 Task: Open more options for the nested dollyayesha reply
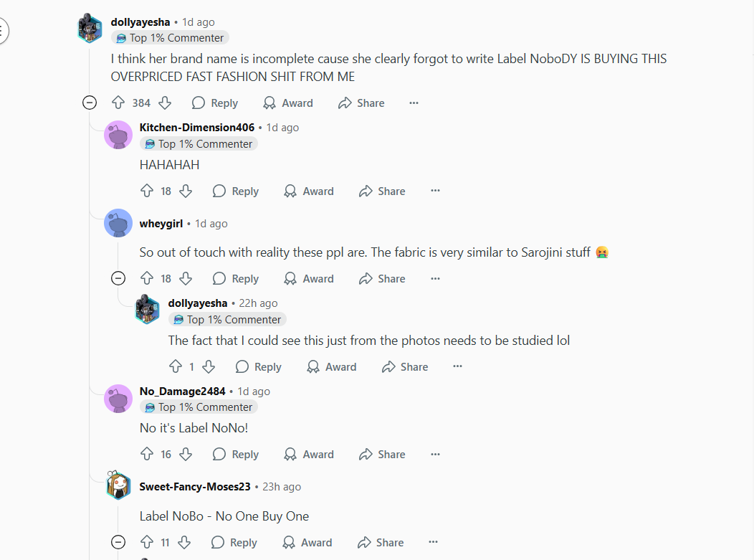pos(457,366)
